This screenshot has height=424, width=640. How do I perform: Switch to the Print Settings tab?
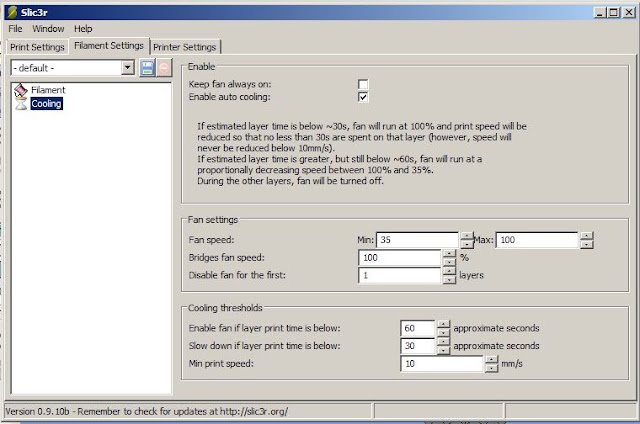coord(37,47)
